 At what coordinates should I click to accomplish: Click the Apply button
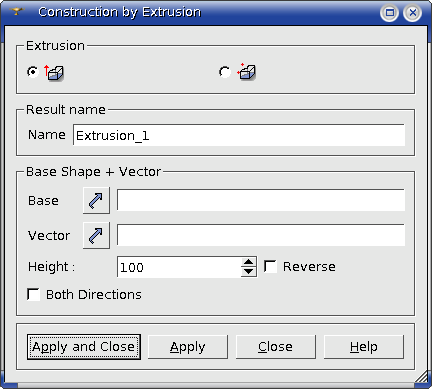(188, 347)
